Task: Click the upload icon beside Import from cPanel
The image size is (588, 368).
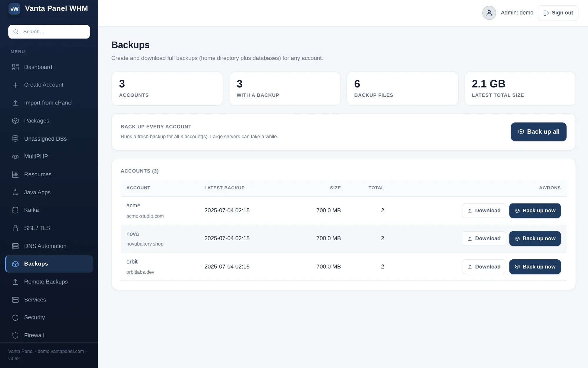Action: (15, 103)
